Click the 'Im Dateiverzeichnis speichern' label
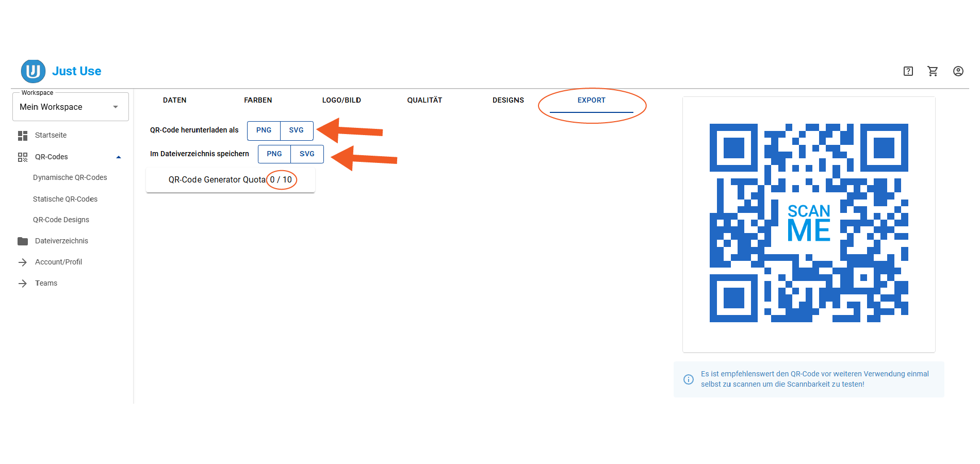Screen dimensions: 980x464 200,154
